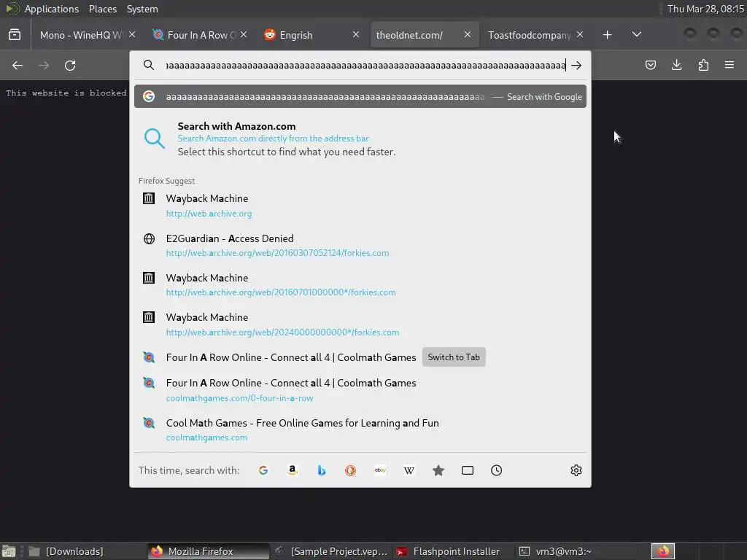The height and width of the screenshot is (560, 747).
Task: Submit the address bar go arrow
Action: tap(576, 65)
